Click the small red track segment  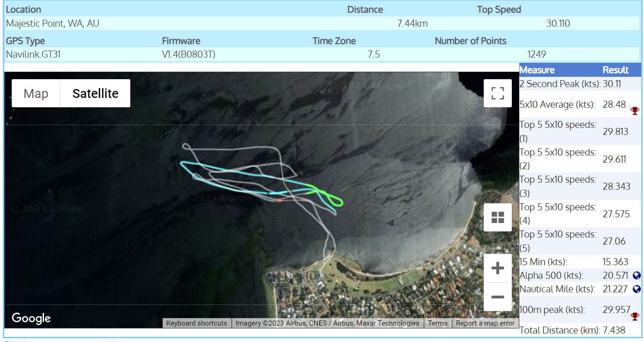click(280, 201)
